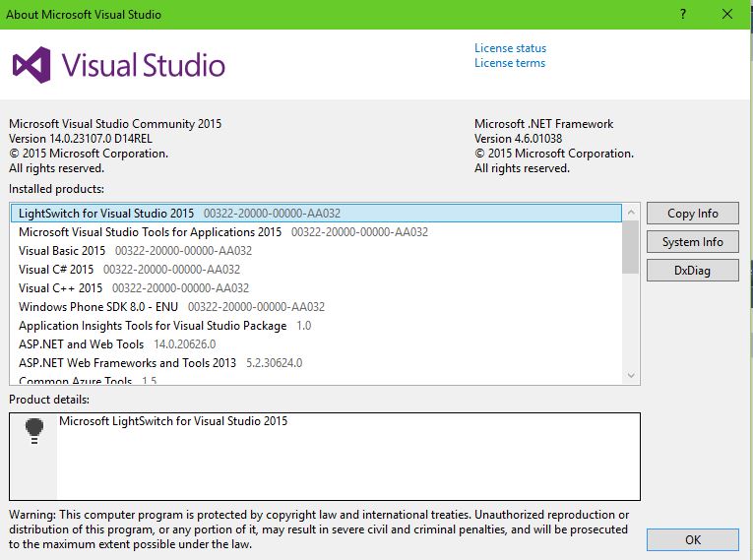
Task: Select Windows Phone SDK 8.0 - ENU row
Action: tap(316, 307)
